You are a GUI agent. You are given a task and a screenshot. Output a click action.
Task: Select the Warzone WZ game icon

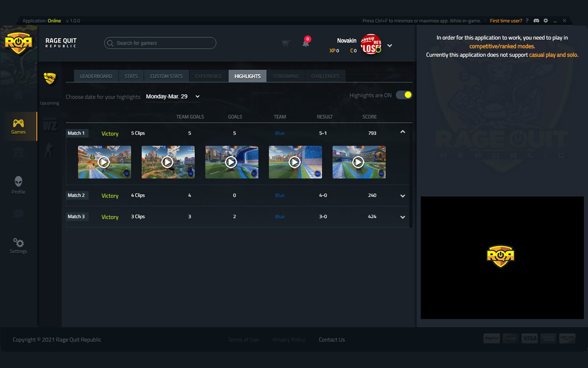[x=49, y=124]
